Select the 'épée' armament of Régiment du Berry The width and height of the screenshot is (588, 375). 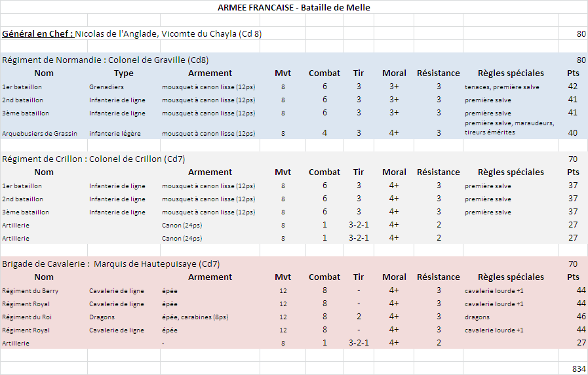170,291
